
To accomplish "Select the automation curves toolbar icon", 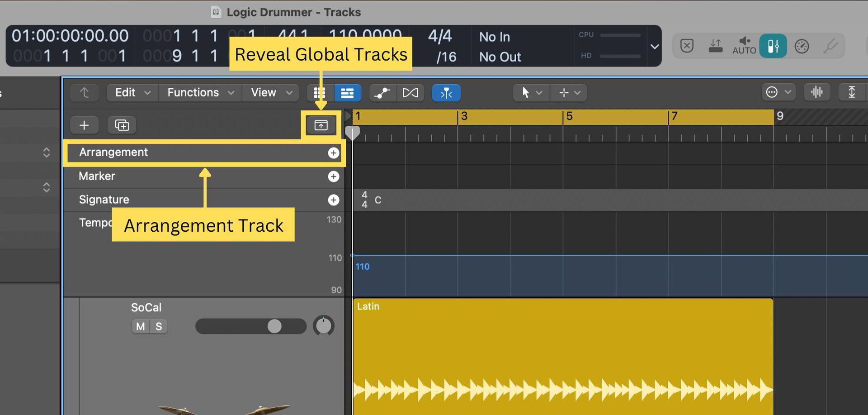I will click(x=382, y=93).
